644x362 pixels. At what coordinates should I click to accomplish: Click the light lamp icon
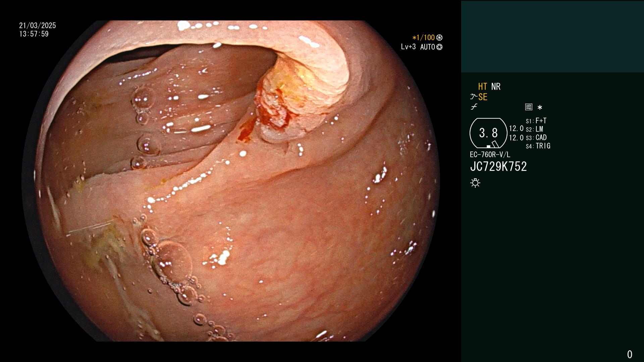(x=475, y=183)
